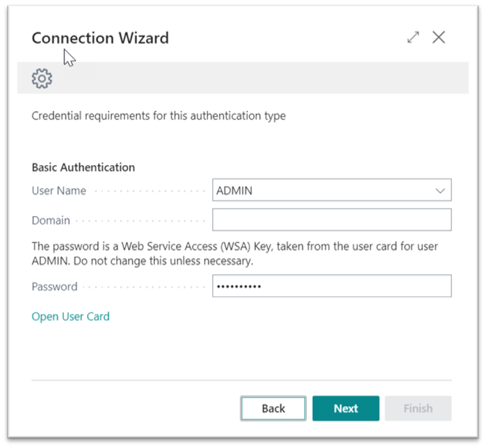Image resolution: width=486 pixels, height=448 pixels.
Task: Click the separator line above the buttons
Action: pos(241,380)
